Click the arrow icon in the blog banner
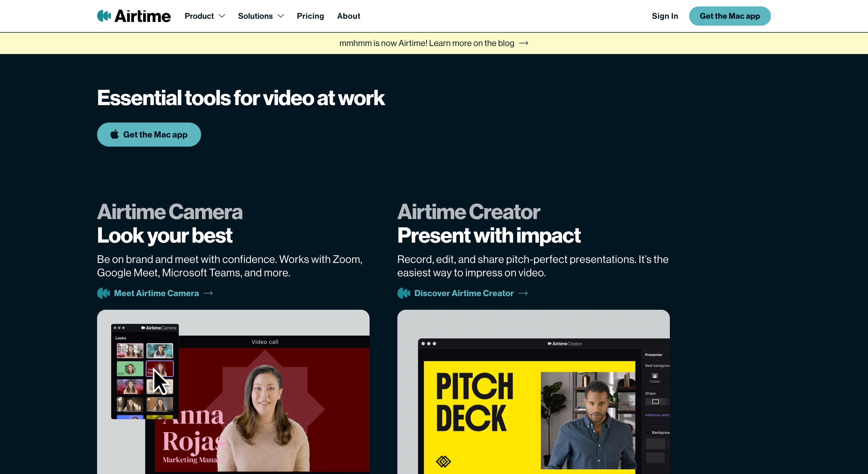 click(523, 43)
